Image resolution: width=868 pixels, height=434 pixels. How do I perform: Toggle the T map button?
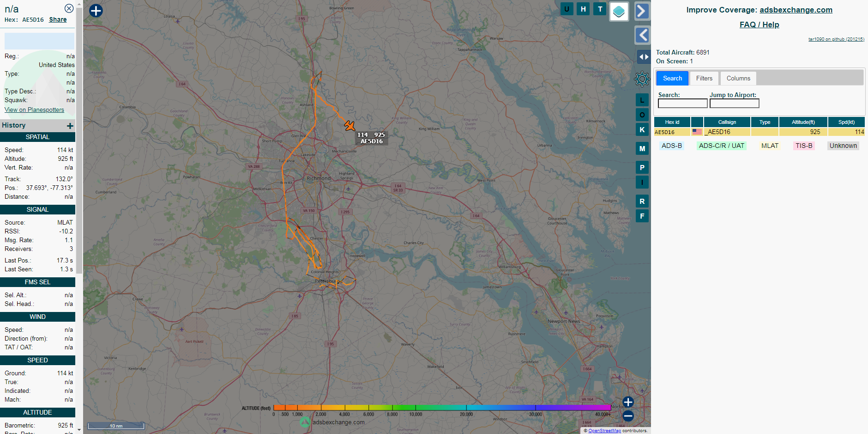point(600,9)
